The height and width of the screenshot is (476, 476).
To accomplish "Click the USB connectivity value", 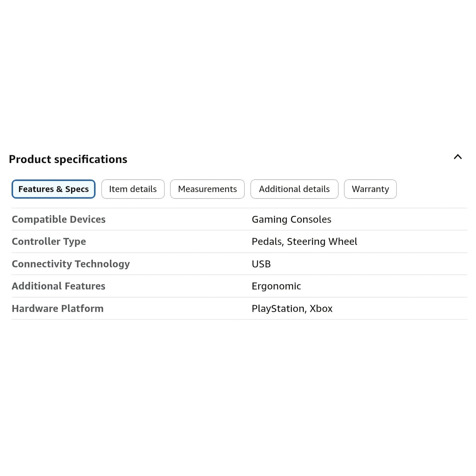I will click(261, 264).
